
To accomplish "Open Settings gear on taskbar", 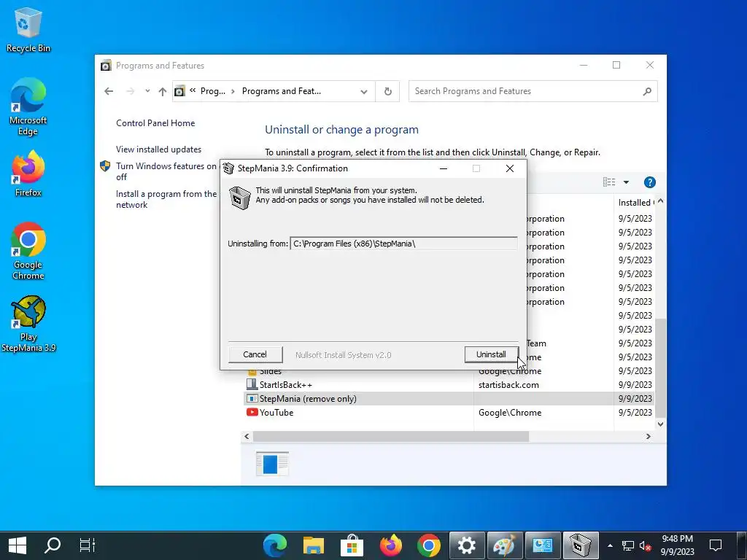I will [467, 545].
